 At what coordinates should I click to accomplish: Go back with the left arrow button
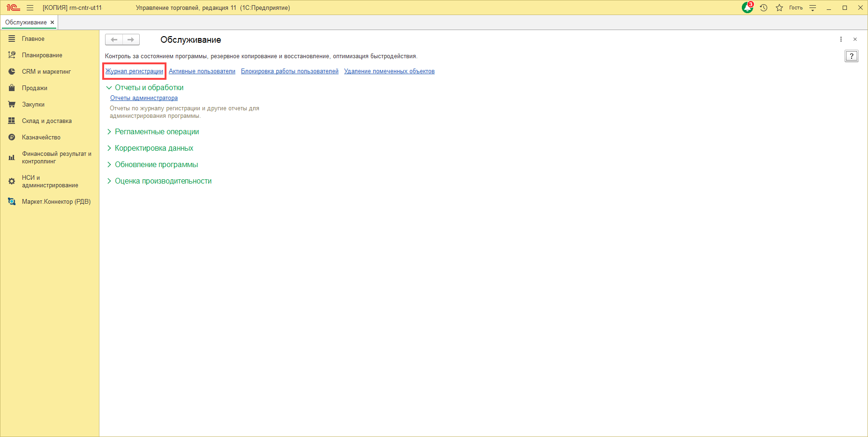pos(114,39)
